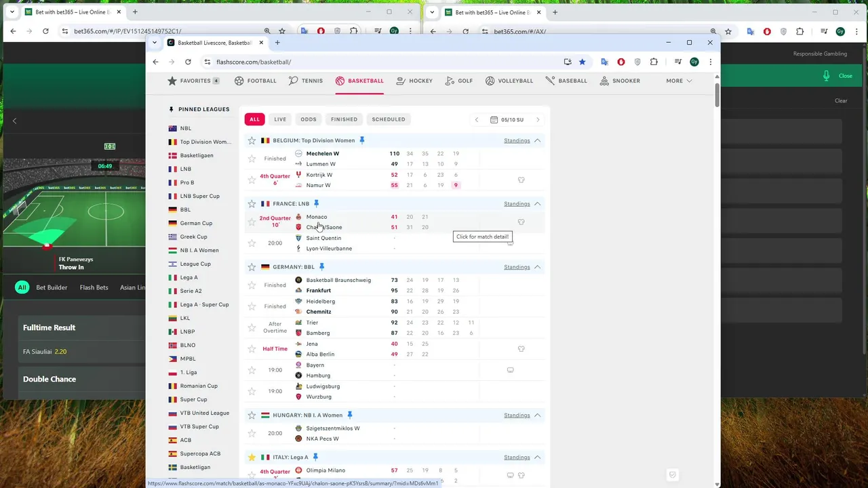
Task: Click Flash Bets tab in left bet365 window
Action: 94,287
